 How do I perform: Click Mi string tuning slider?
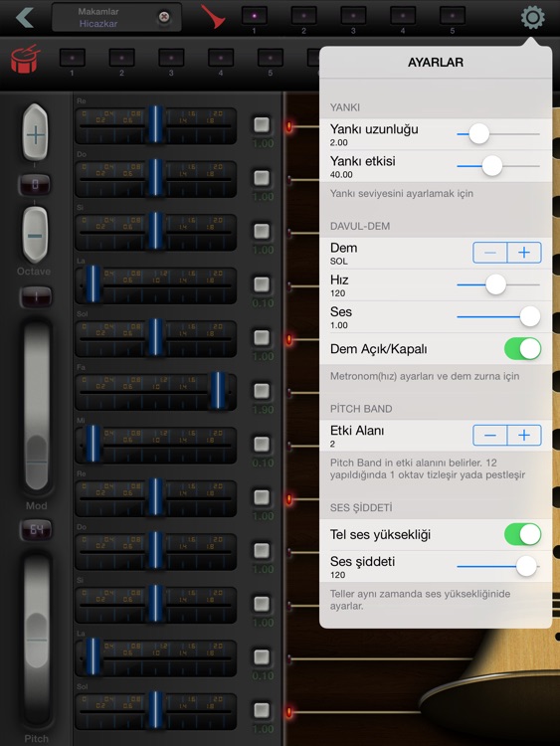click(155, 445)
